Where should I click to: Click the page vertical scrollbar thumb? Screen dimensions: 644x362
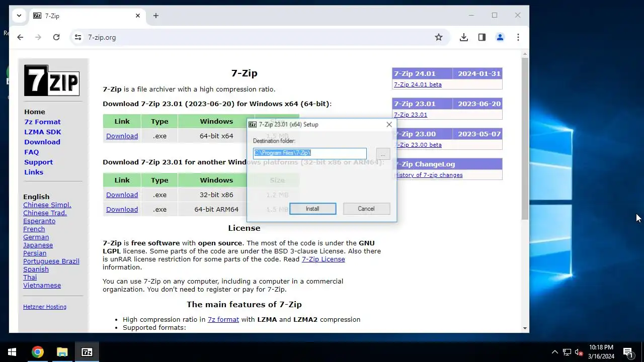coord(525,138)
